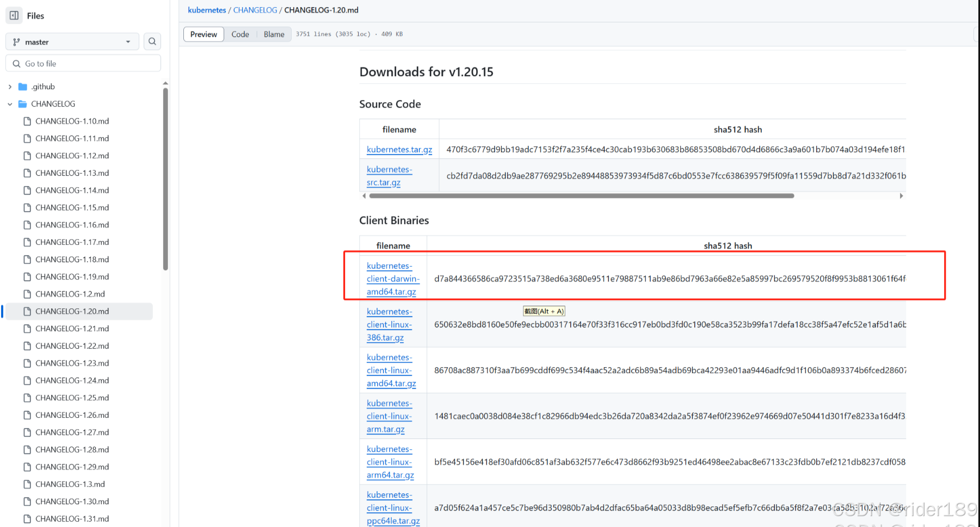Select the Source Code heading

(390, 104)
